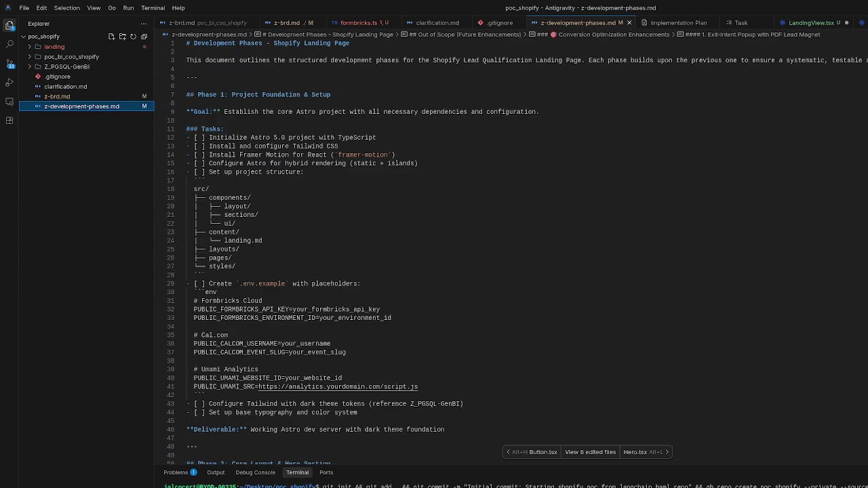This screenshot has height=488, width=868.
Task: Click the .gitignore file icon in Explorer
Action: click(38, 77)
